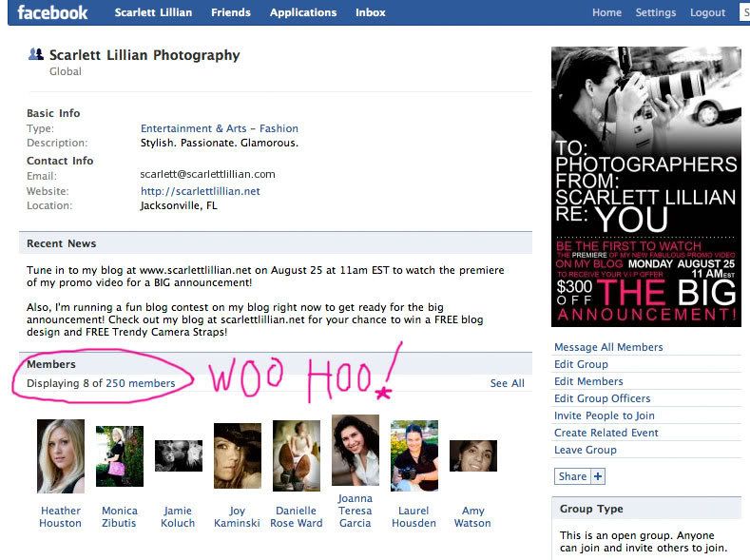Open Jamie Koluch's profile photo

click(179, 455)
